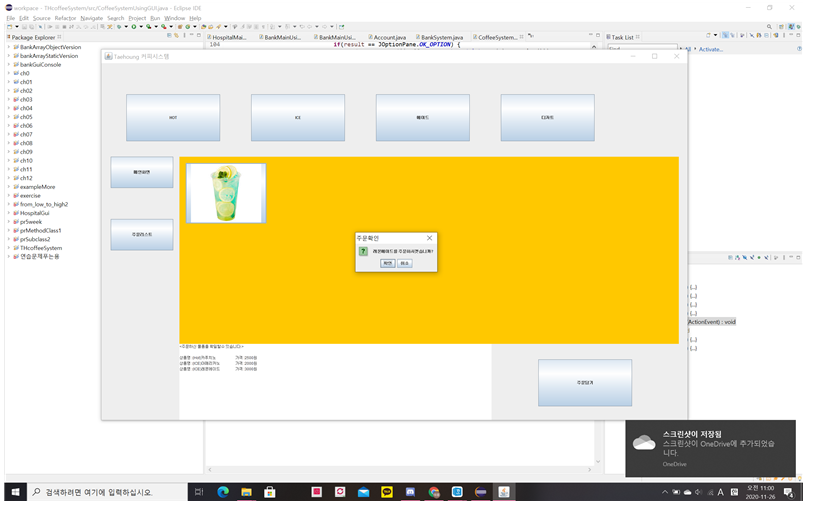
Task: Open the notification center icon
Action: pyautogui.click(x=788, y=492)
